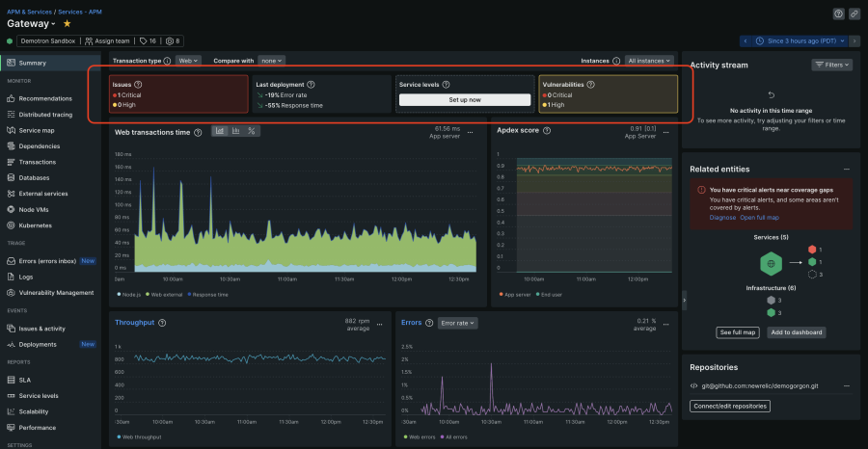Toggle the Web errors legend series

coord(420,436)
